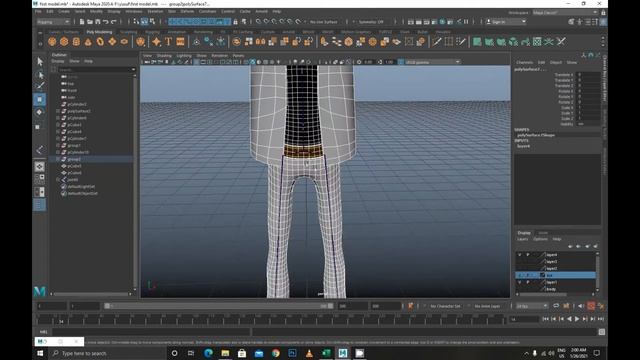Open the Windows menu in menu bar
The height and width of the screenshot is (360, 640).
coord(134,11)
